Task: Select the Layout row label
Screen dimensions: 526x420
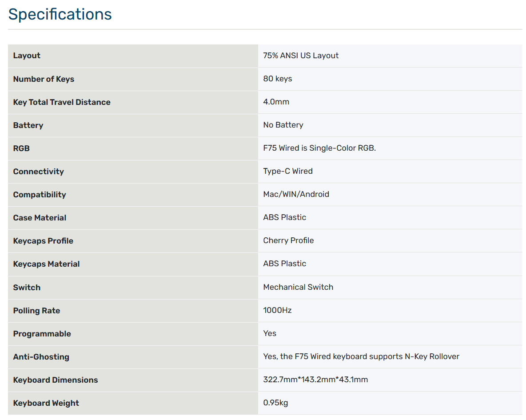Action: pos(27,56)
